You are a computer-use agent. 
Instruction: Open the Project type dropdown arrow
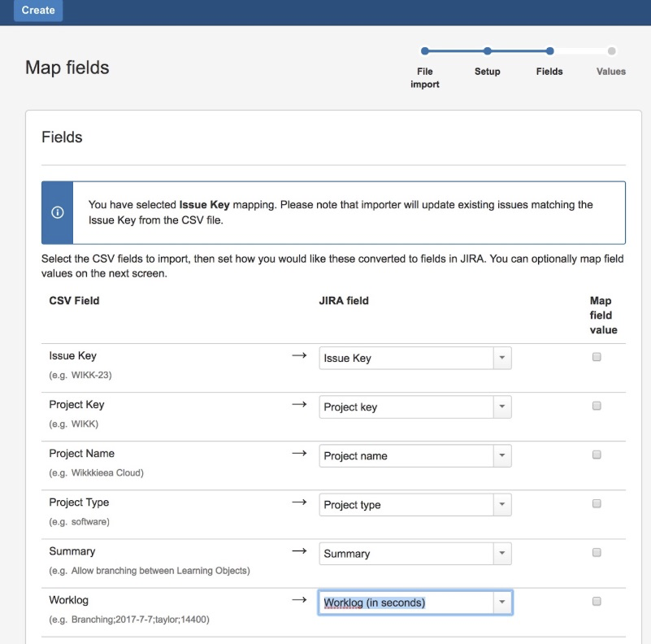tap(501, 504)
